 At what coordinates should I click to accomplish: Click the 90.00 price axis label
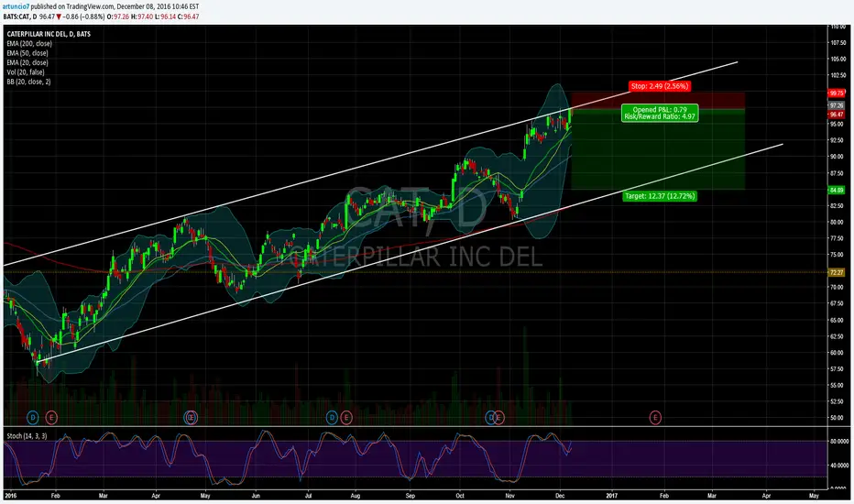click(837, 157)
